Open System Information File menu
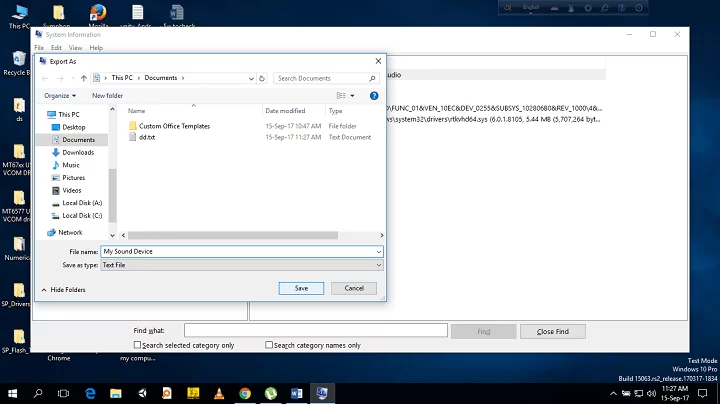Viewport: 720px width, 404px height. [x=39, y=48]
